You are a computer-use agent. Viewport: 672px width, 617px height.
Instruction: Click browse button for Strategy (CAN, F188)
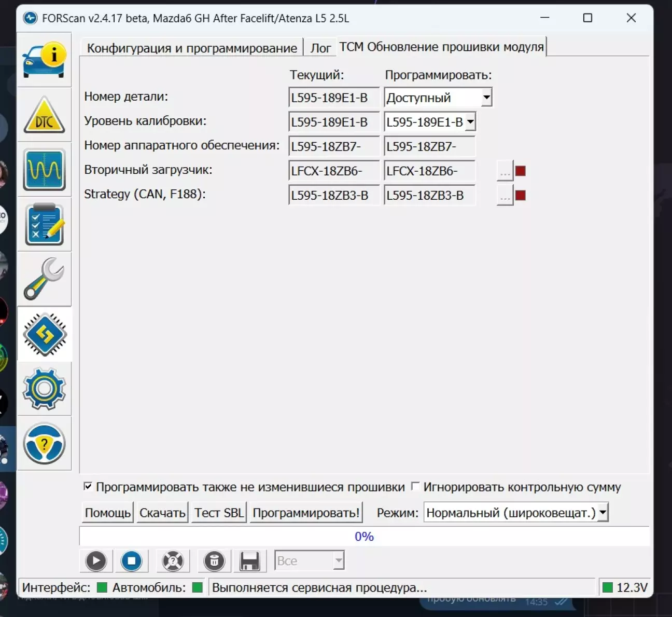(x=505, y=196)
